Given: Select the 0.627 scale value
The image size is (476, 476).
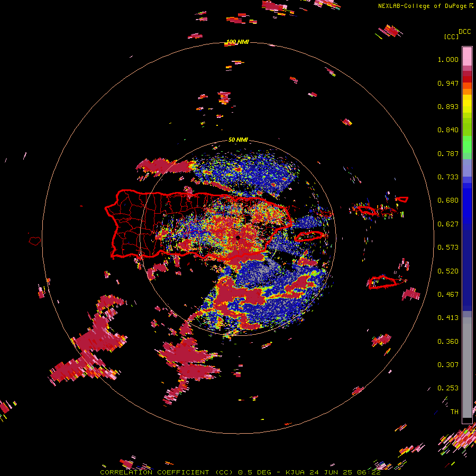Looking at the screenshot, I should tap(448, 224).
